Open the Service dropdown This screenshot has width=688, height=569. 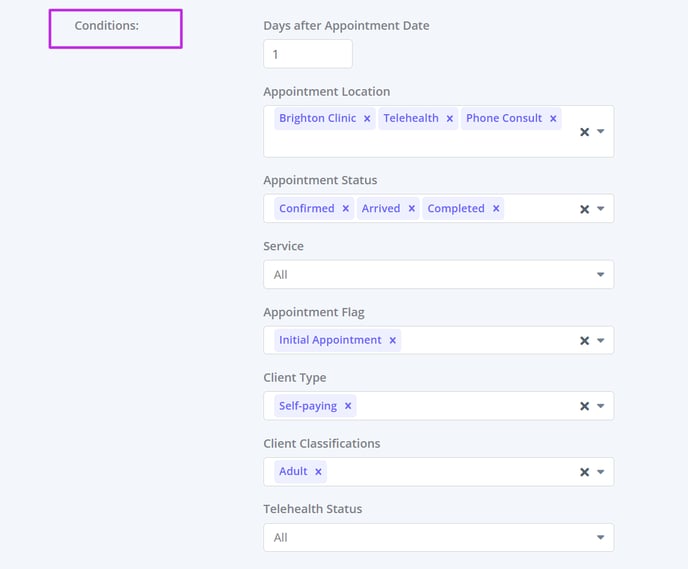pos(439,275)
